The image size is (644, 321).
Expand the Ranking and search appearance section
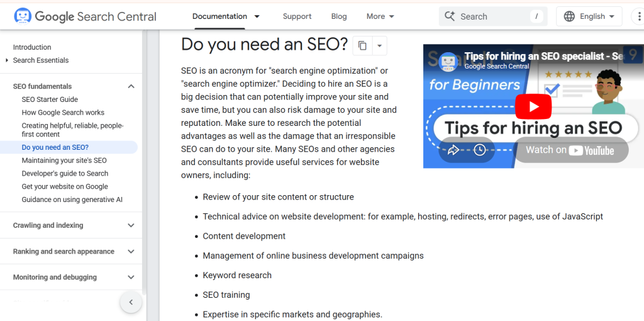131,251
